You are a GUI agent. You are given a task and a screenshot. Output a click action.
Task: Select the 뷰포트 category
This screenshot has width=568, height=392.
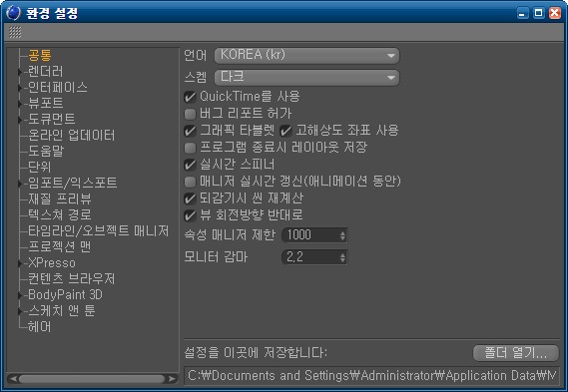tap(46, 103)
